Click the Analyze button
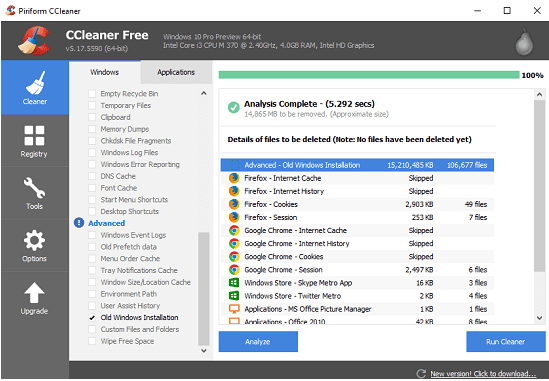The width and height of the screenshot is (549, 381). click(258, 341)
